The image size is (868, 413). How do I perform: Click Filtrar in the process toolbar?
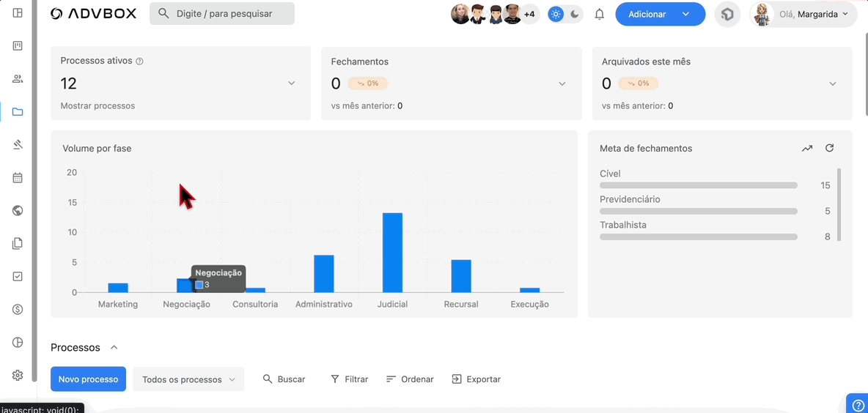pos(349,379)
